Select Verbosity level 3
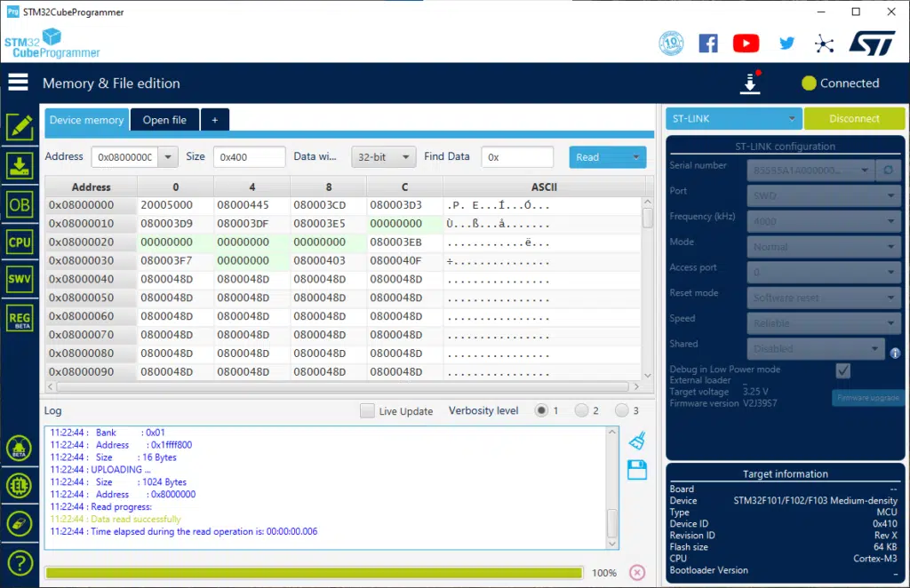 [621, 410]
